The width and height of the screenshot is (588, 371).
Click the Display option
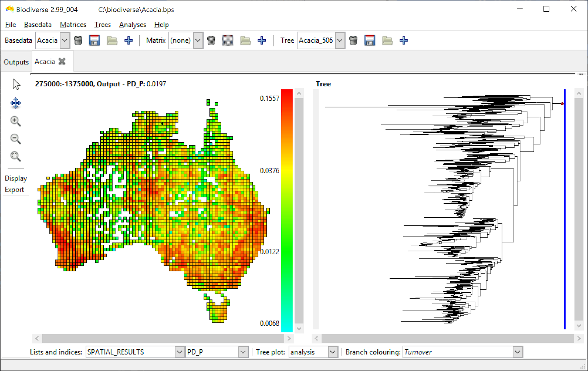point(16,178)
